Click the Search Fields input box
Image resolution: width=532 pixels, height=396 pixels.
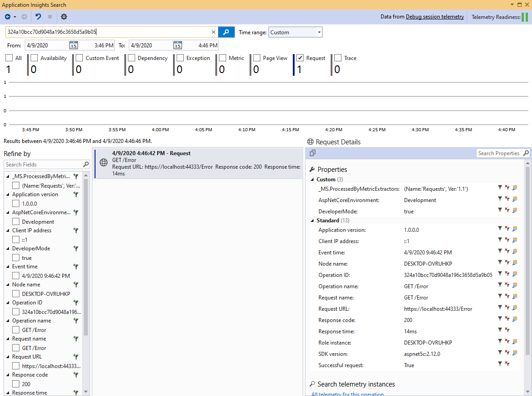(x=43, y=164)
